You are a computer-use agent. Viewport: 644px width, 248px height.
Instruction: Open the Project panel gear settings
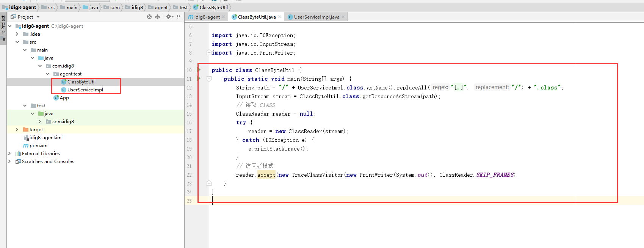click(169, 17)
